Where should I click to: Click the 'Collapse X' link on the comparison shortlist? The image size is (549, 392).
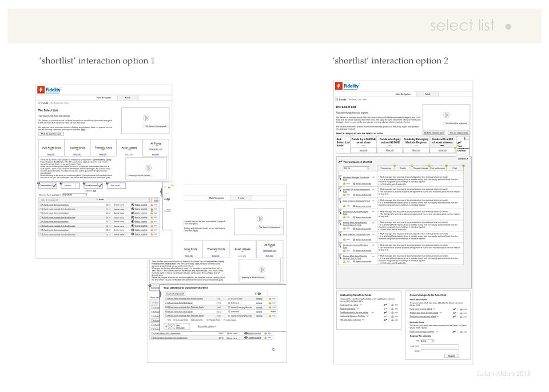pyautogui.click(x=463, y=158)
